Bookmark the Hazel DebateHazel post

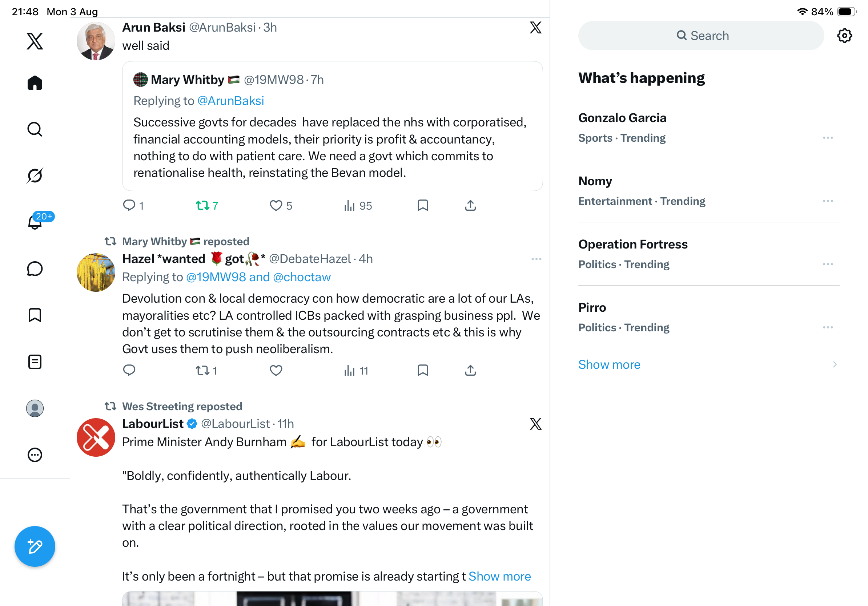coord(423,371)
